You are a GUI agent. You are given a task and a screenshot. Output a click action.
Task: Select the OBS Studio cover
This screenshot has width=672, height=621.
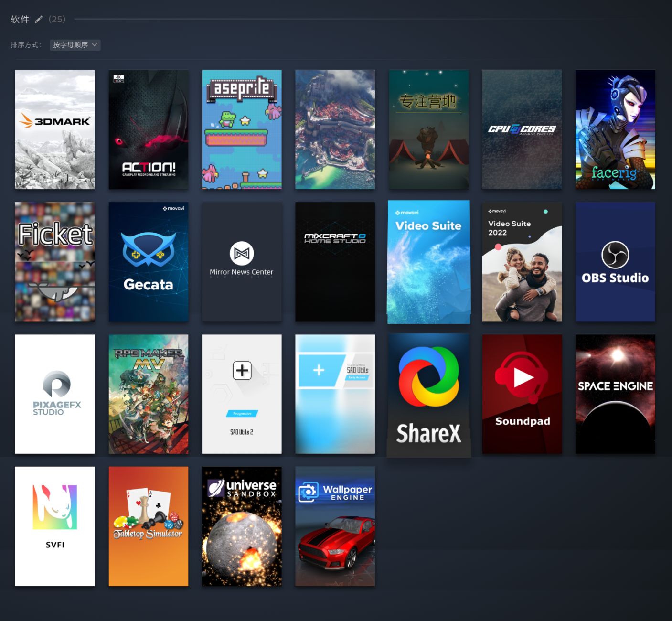click(615, 262)
